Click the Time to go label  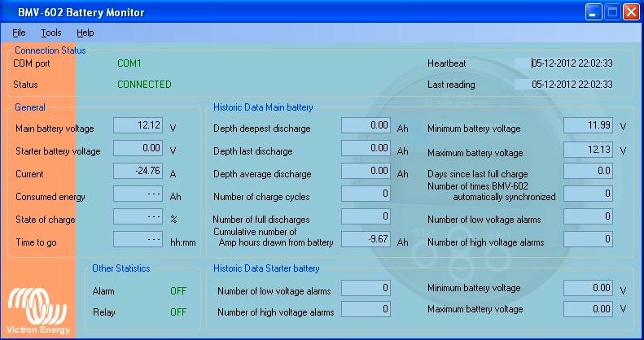(x=36, y=242)
